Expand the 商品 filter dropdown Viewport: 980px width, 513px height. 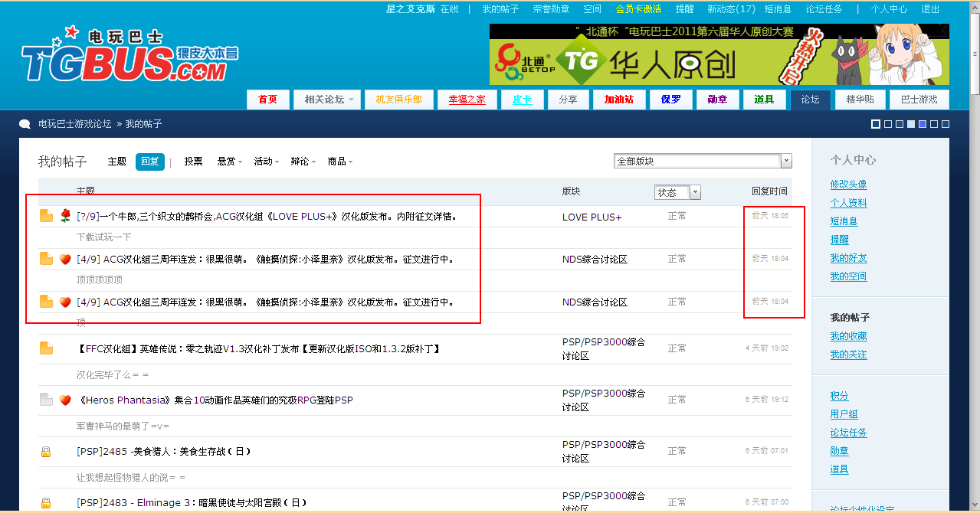point(339,162)
